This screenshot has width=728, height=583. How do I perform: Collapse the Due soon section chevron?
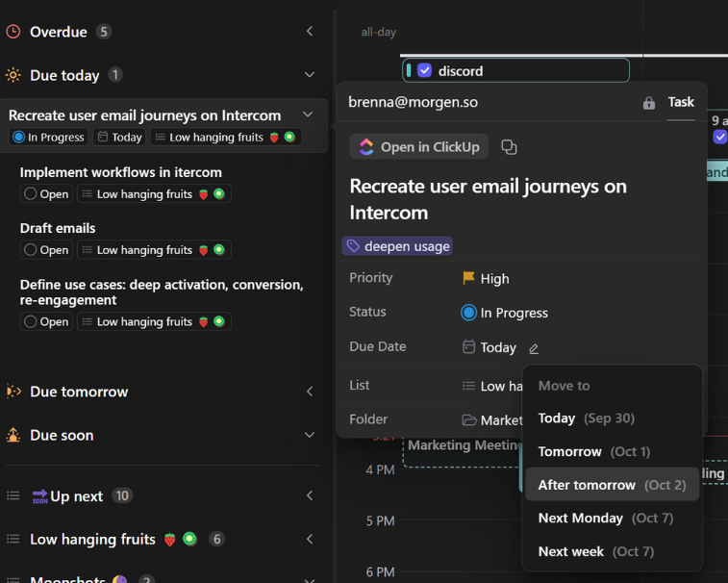[x=310, y=435]
